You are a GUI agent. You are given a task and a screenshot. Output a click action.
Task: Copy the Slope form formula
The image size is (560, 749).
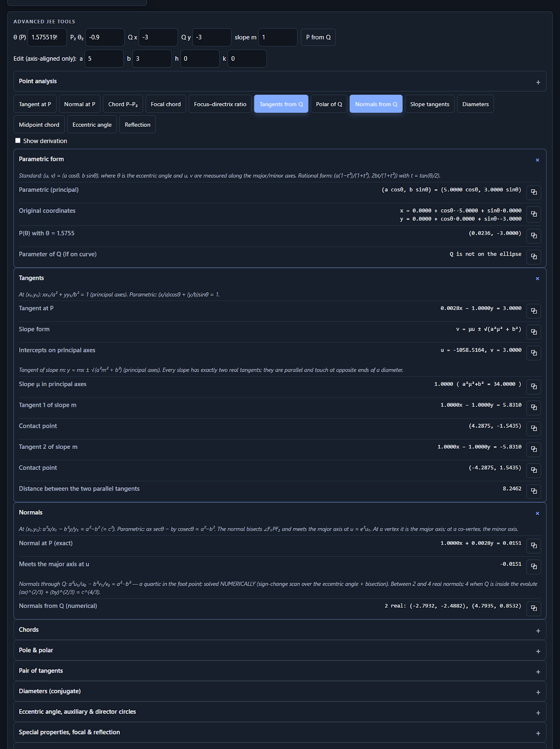click(534, 332)
